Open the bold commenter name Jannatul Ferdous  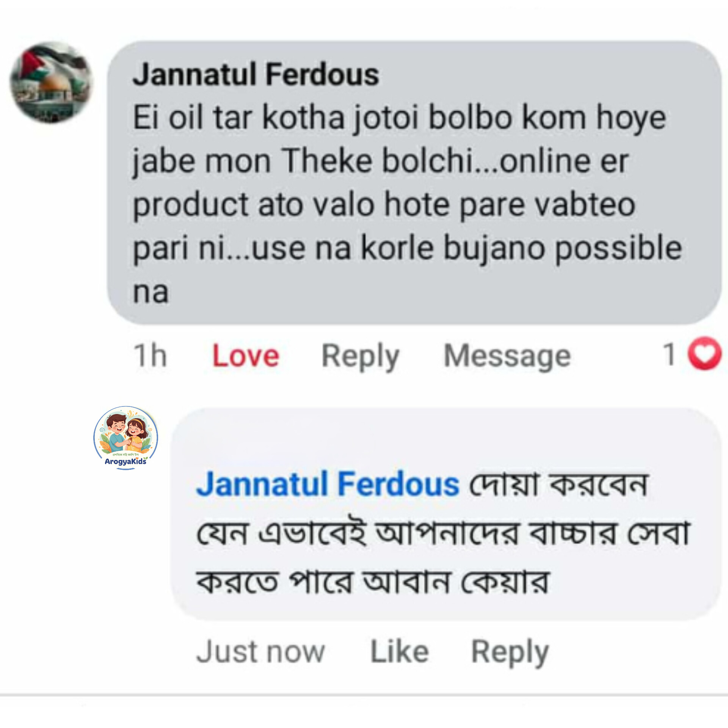(x=256, y=74)
